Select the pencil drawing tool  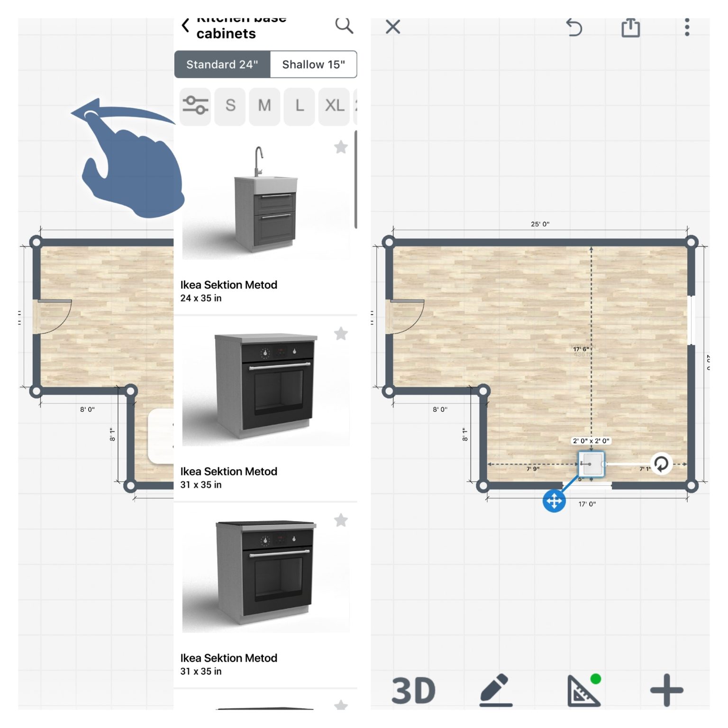(496, 690)
